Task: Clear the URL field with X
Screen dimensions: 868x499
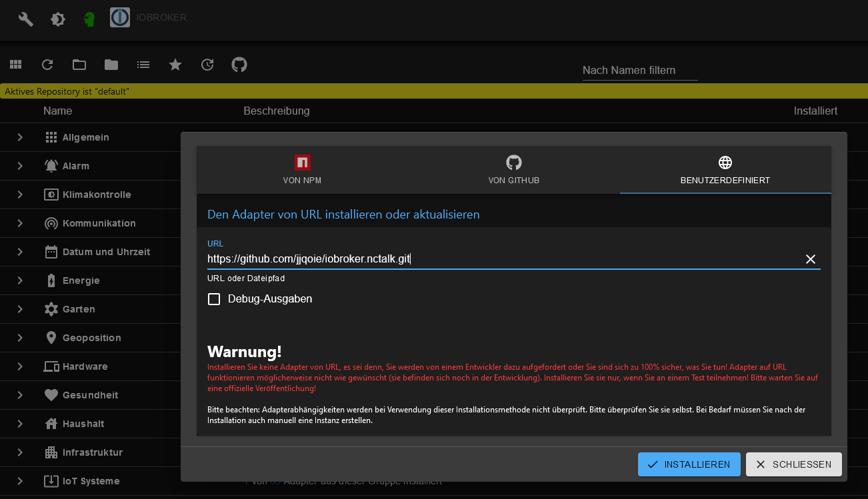Action: pos(811,259)
